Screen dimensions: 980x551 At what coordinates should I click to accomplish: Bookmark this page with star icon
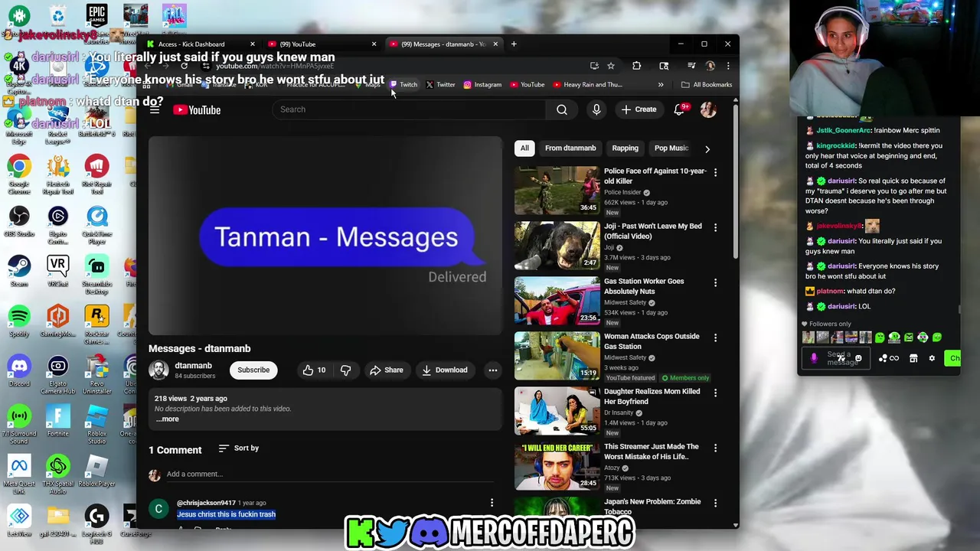pos(611,66)
